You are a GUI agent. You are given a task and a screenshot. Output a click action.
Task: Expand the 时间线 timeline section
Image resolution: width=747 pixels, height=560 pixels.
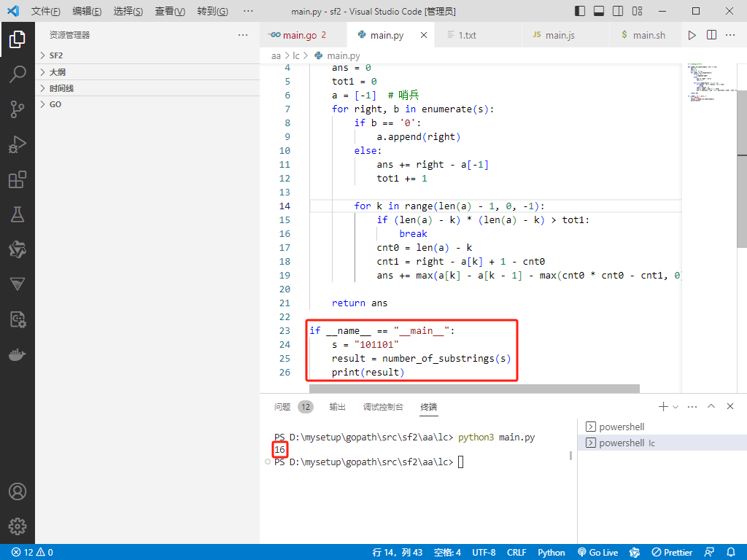click(x=147, y=88)
